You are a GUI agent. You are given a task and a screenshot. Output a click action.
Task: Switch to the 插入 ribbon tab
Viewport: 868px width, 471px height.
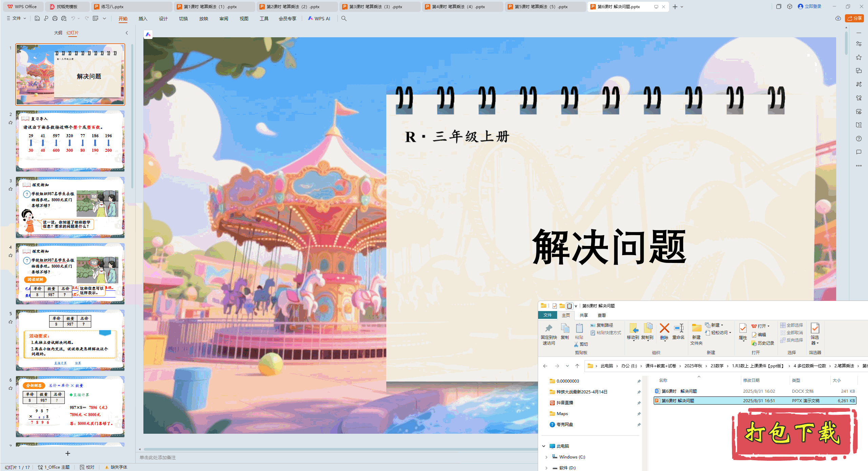143,19
